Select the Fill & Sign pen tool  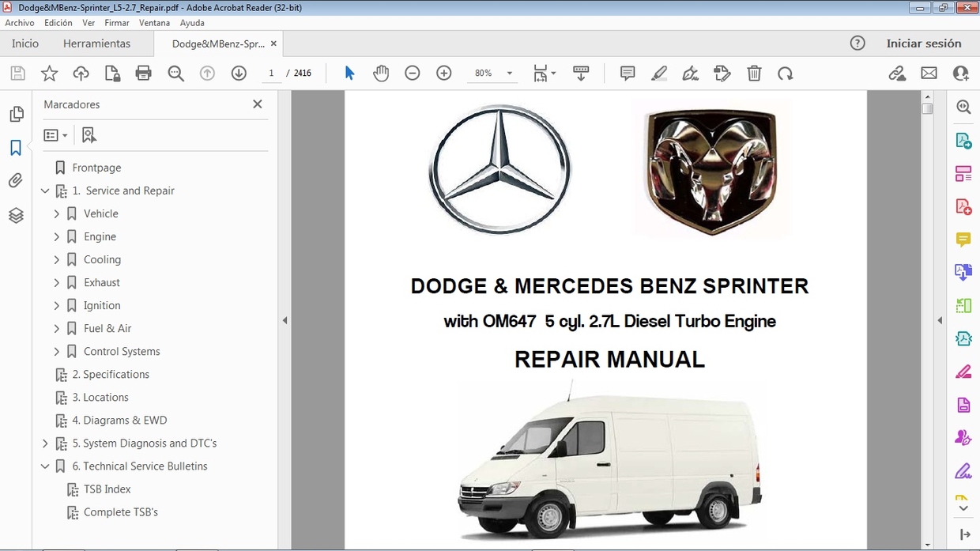(x=690, y=73)
